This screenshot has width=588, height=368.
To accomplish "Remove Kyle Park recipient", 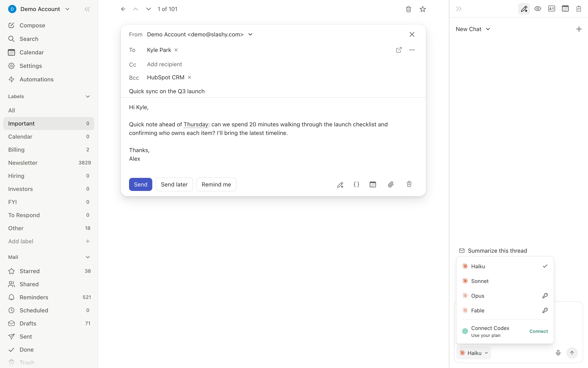I will click(176, 50).
